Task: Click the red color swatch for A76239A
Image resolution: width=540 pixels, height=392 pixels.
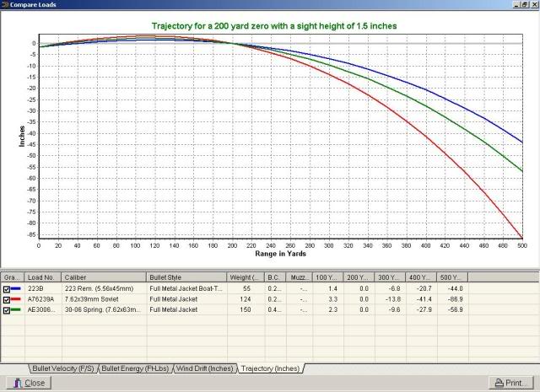Action: click(x=18, y=299)
